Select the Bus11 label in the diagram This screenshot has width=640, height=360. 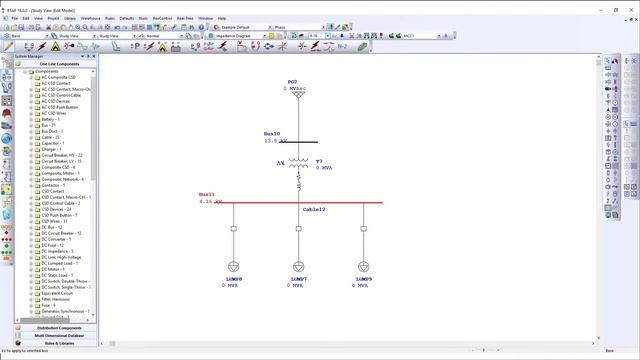pos(207,194)
